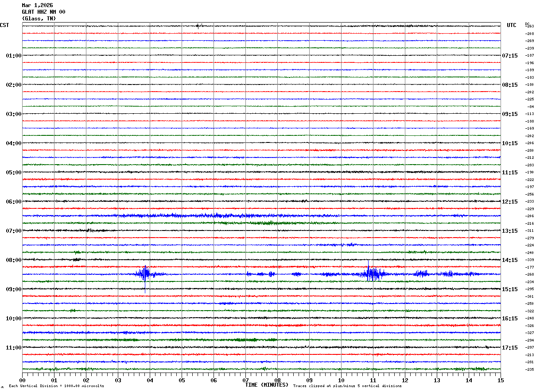Click the DC offset value -84
The height and width of the screenshot is (392, 536).
(x=530, y=107)
